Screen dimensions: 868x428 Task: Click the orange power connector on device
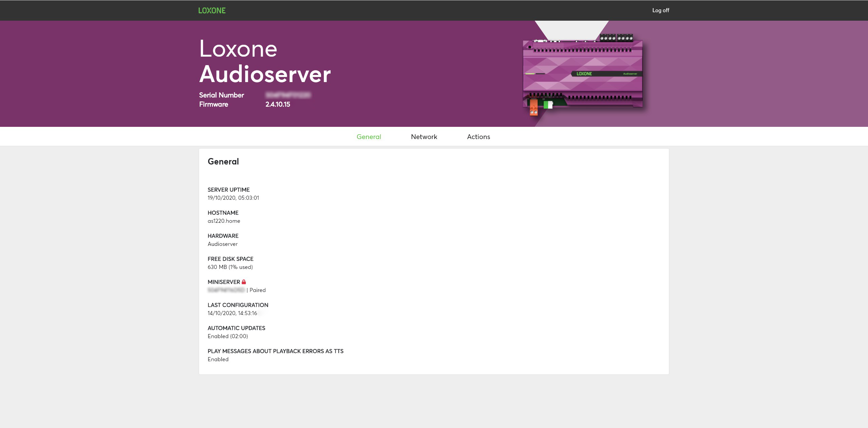[x=533, y=108]
